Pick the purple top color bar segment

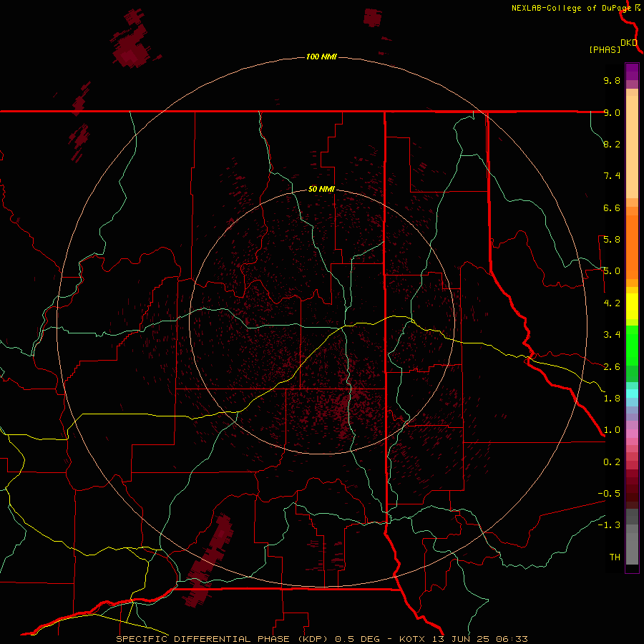click(632, 72)
